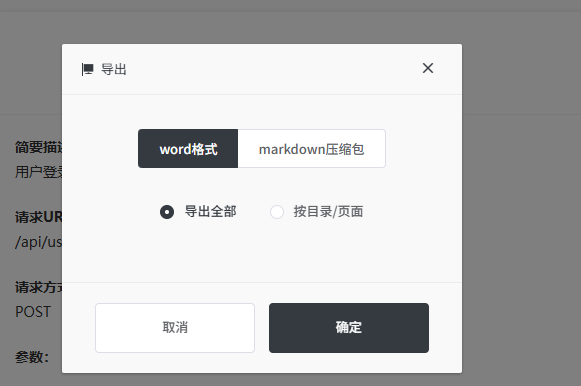Choose the 导出全部 radio option

click(198, 212)
